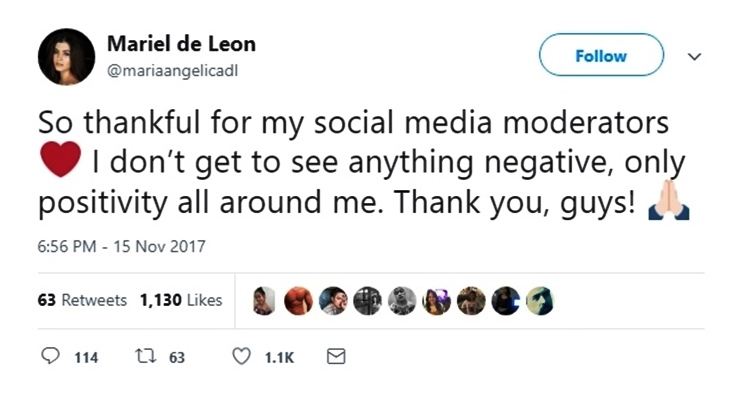The image size is (750, 395).
Task: Click the 114 replies count
Action: click(x=86, y=358)
